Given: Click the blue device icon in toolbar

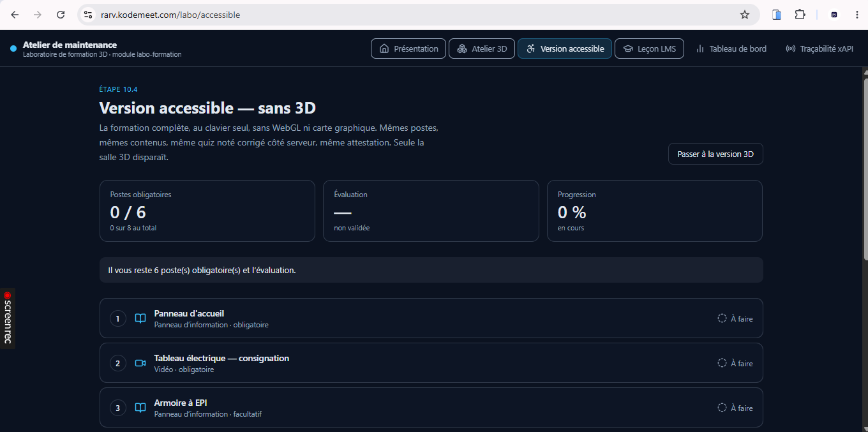Looking at the screenshot, I should (777, 15).
